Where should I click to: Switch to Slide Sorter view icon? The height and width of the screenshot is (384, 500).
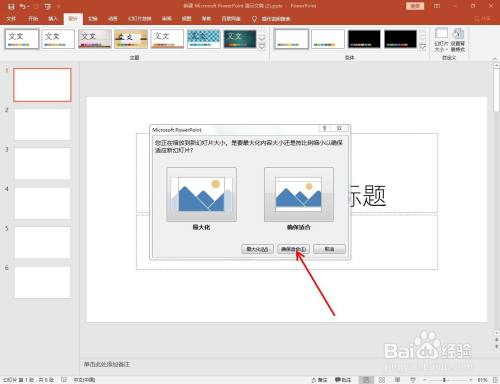click(x=382, y=380)
